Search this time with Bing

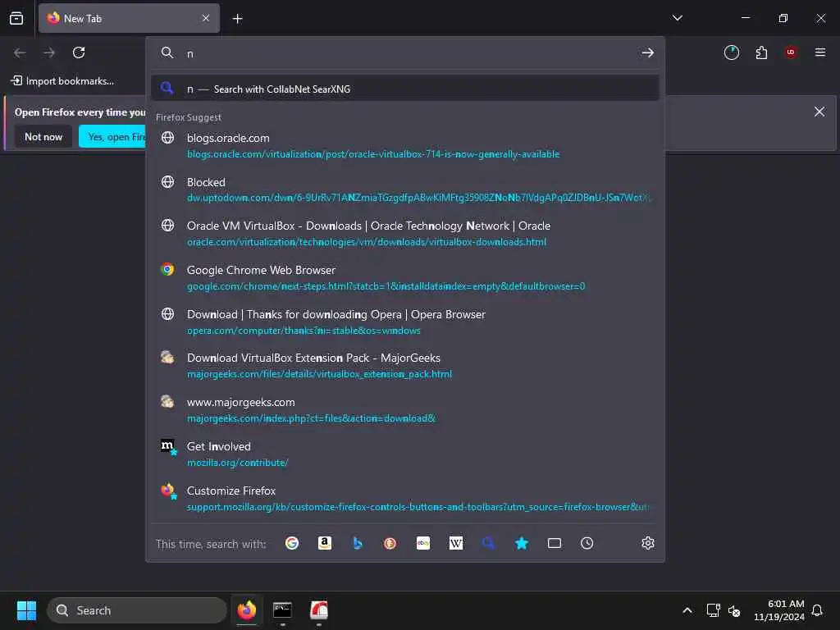click(358, 543)
